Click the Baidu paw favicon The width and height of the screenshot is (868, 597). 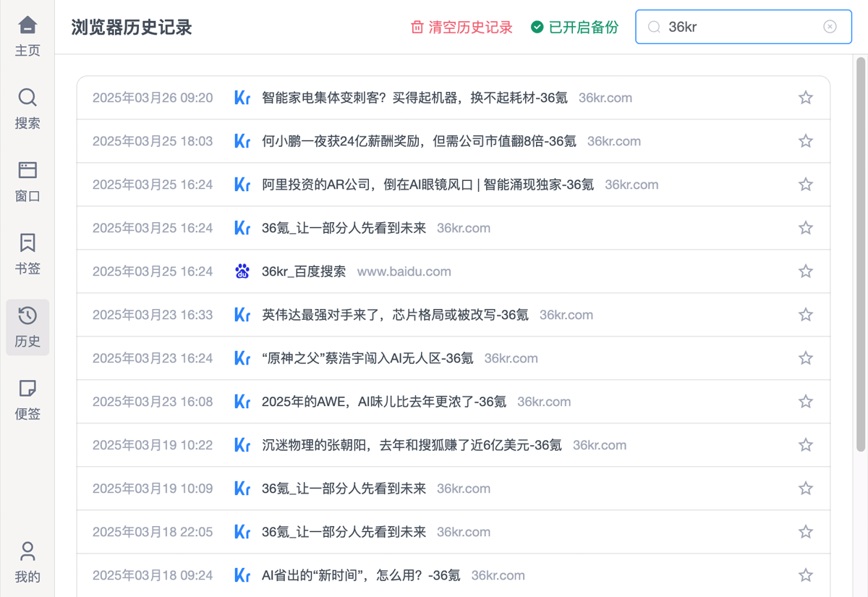coord(242,271)
